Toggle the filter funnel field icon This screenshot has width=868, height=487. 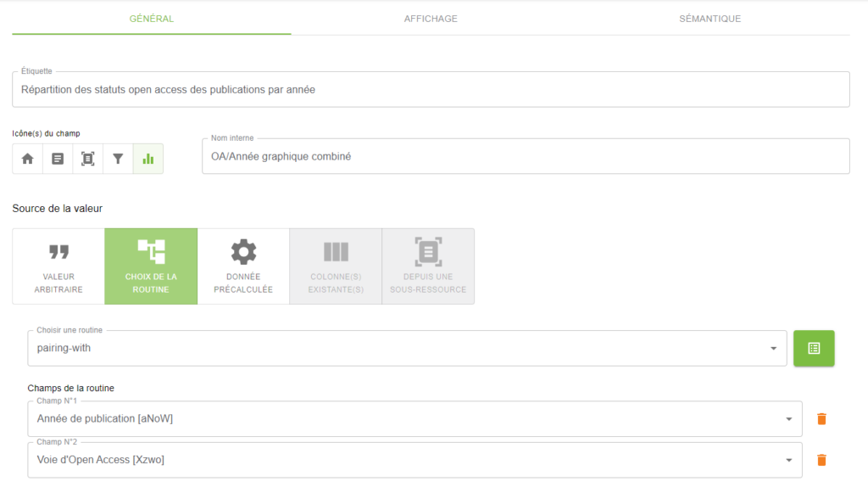pyautogui.click(x=118, y=159)
